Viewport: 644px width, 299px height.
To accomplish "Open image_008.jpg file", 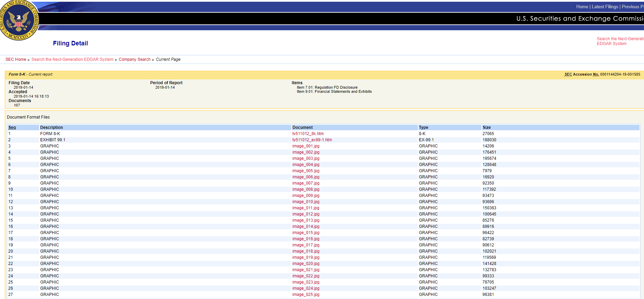I will pyautogui.click(x=306, y=189).
